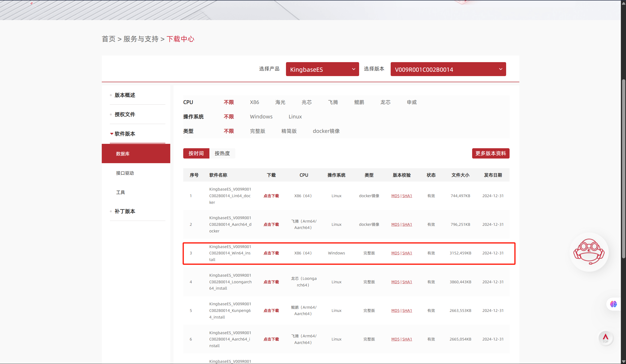
Task: Open the version V009R001C002B0014 dropdown
Action: coord(448,69)
